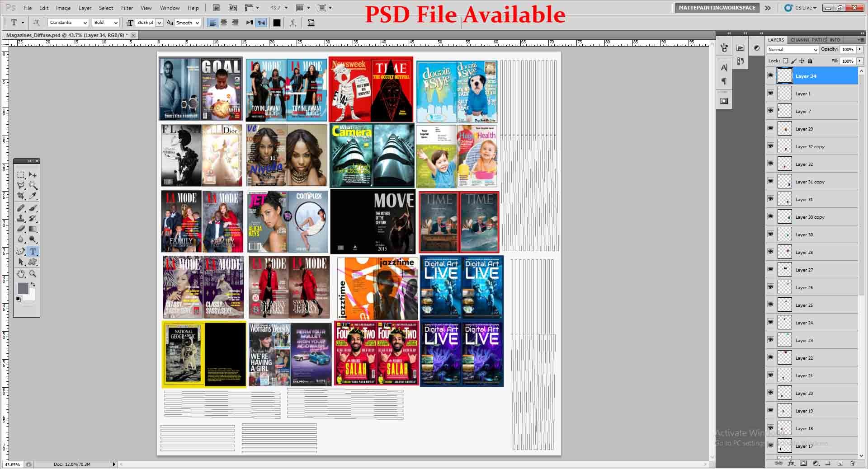Hide Layer 1 visibility eye

pos(771,93)
